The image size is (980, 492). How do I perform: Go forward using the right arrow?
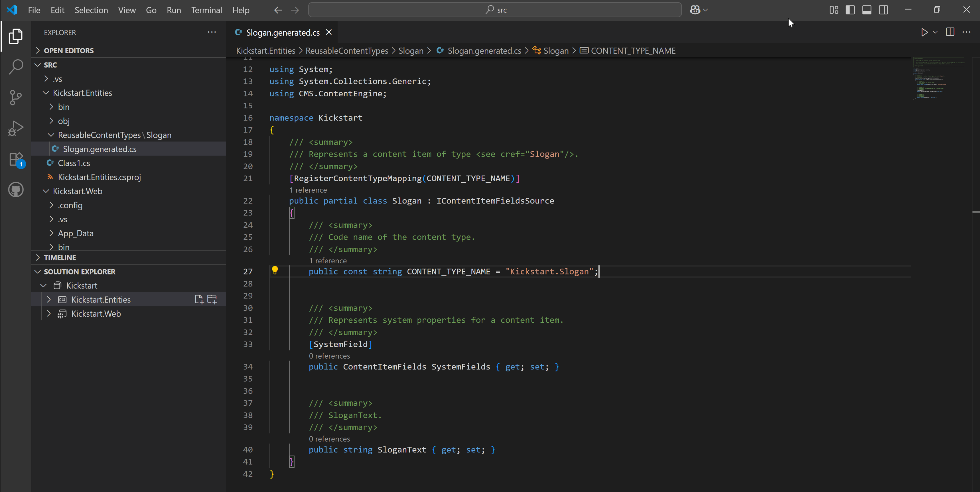pos(295,10)
